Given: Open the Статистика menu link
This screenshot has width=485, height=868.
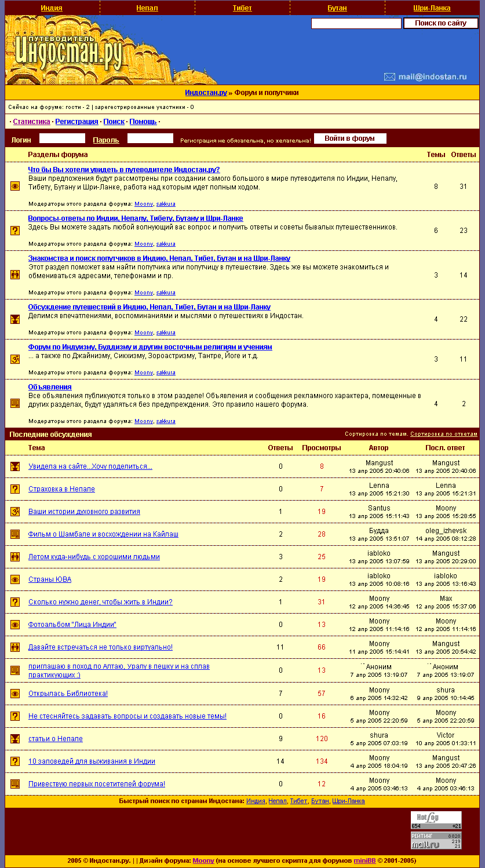Looking at the screenshot, I should tap(31, 122).
